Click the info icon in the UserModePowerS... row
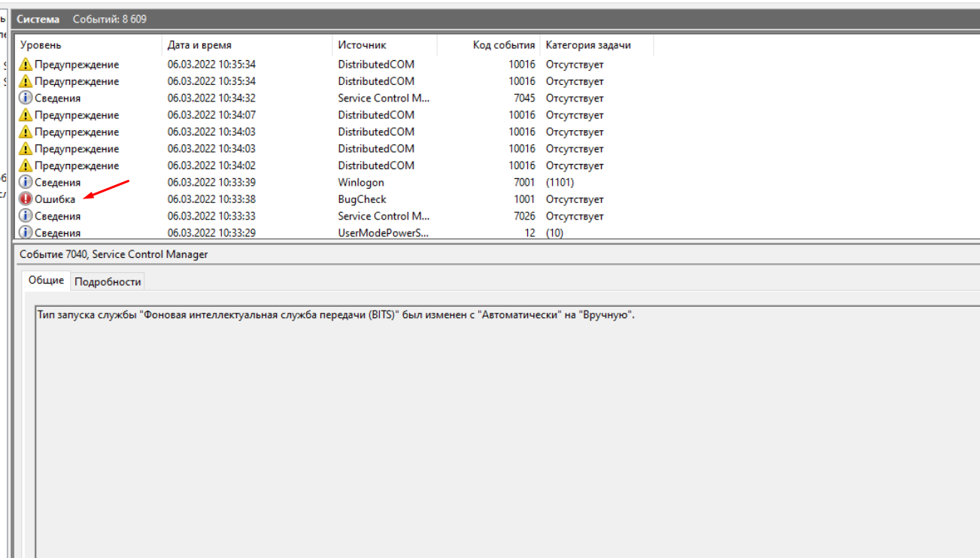This screenshot has width=980, height=558. pyautogui.click(x=26, y=232)
